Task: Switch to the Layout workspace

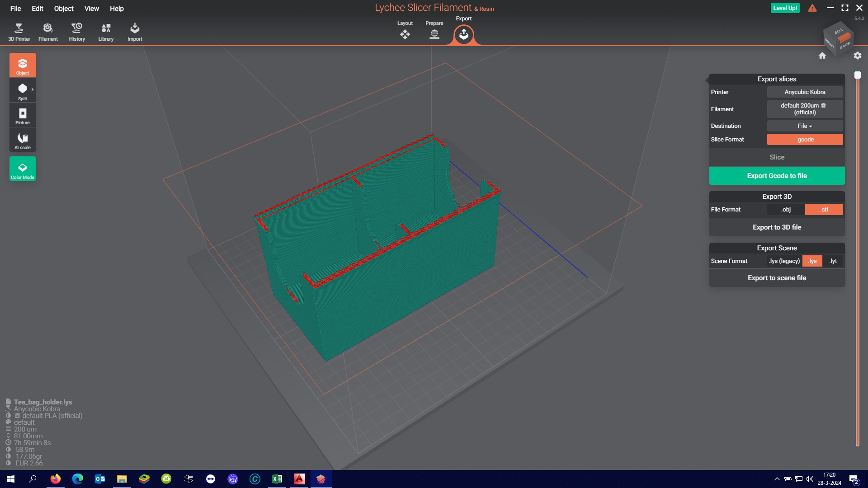Action: (405, 30)
